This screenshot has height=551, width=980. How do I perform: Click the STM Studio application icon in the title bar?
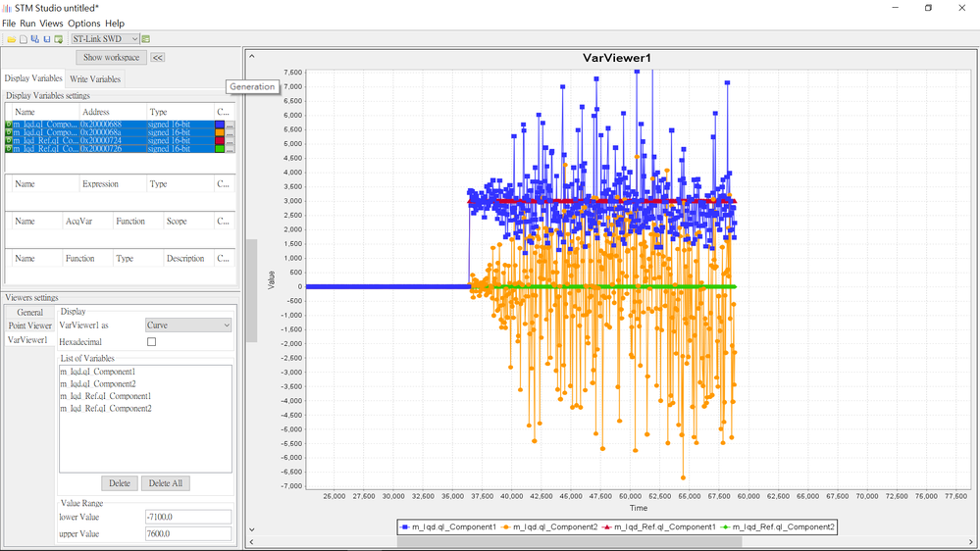coord(7,8)
